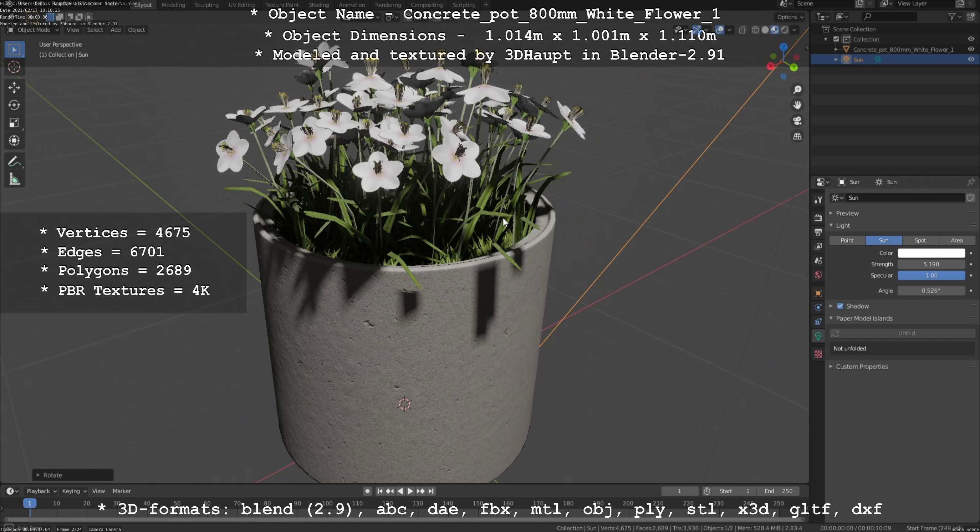Screen dimensions: 980x532
Task: Toggle camera view gizmo icon
Action: (x=797, y=121)
